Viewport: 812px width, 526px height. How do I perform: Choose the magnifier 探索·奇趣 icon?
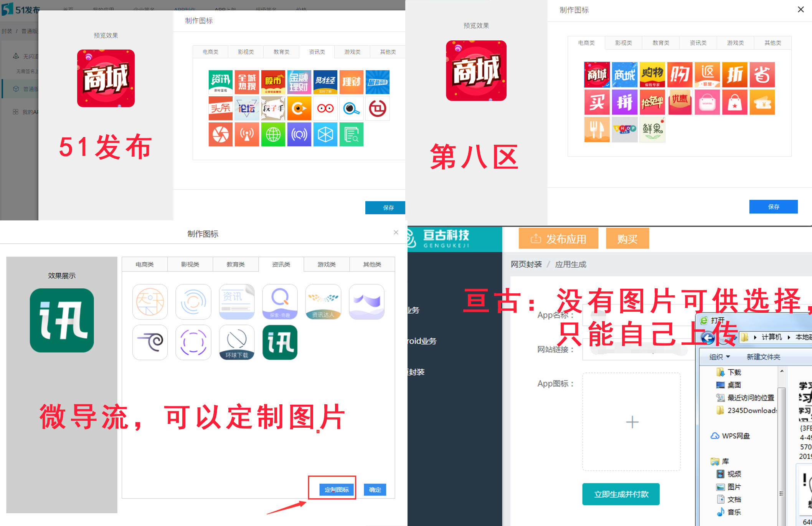[280, 302]
